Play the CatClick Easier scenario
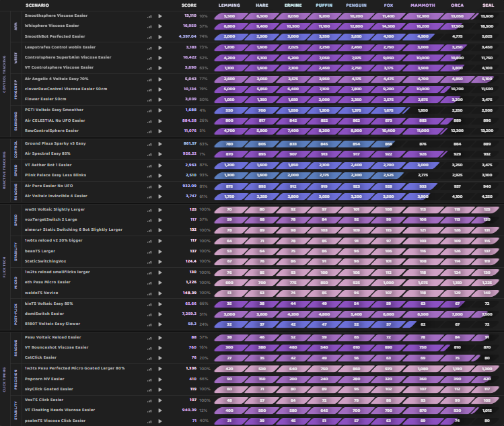This screenshot has height=426, width=504. [160, 358]
